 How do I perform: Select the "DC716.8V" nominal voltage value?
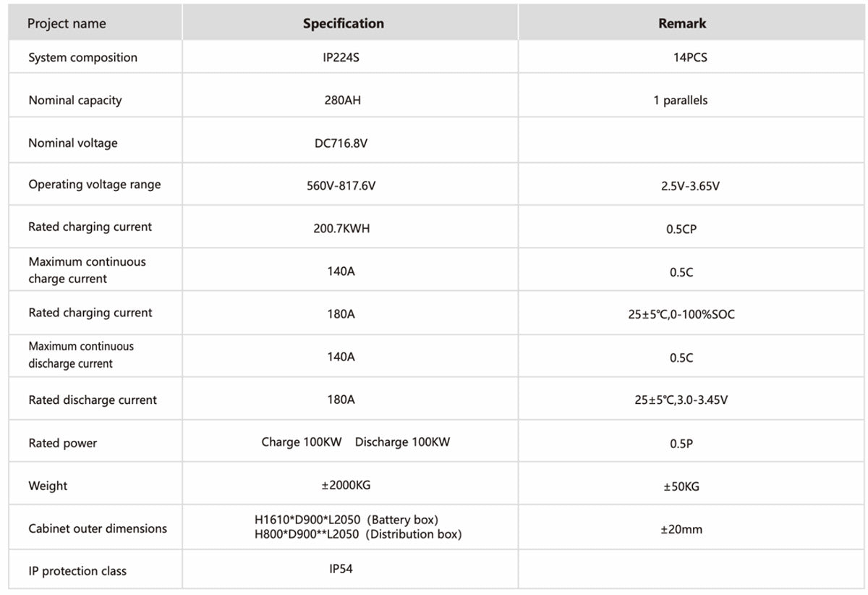pos(341,143)
